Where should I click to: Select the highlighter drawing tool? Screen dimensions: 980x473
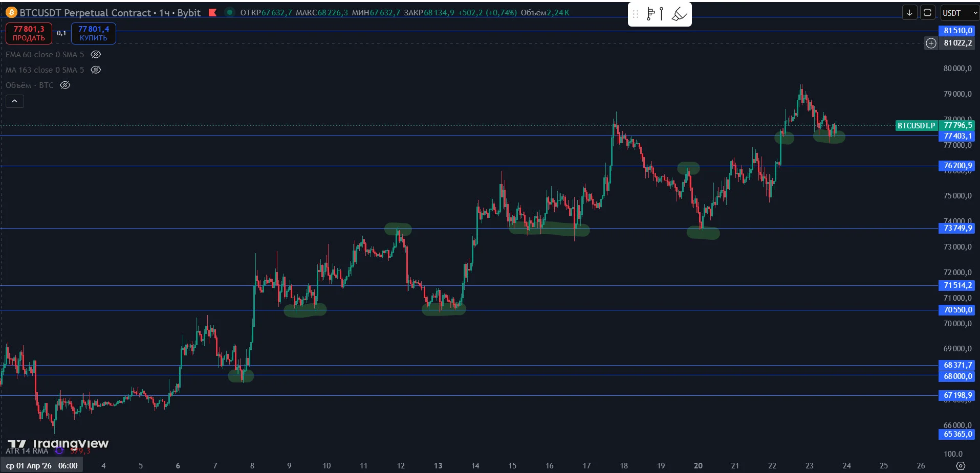coord(679,14)
